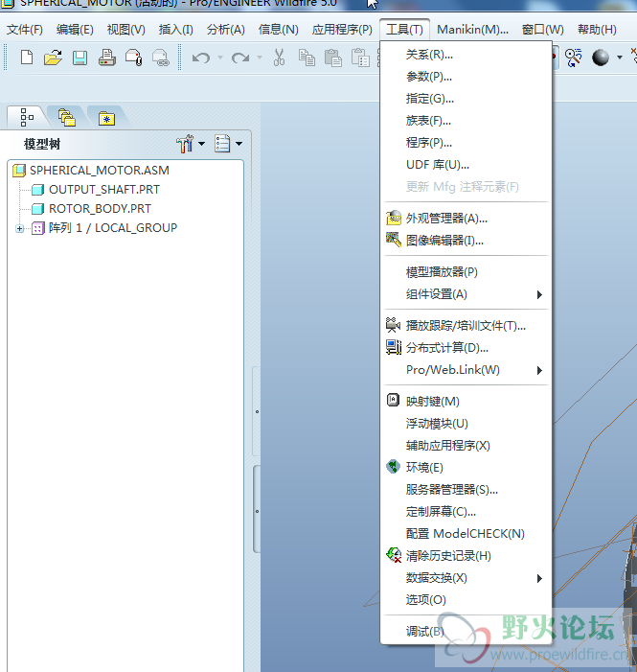Choose 清除历史记录(H) entry
This screenshot has height=672, width=637.
click(466, 556)
